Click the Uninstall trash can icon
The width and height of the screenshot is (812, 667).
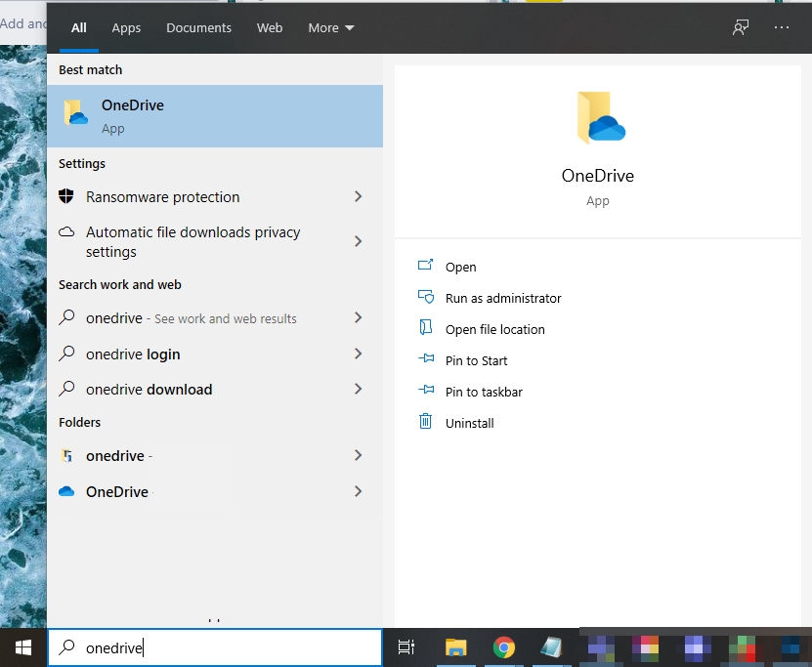coord(425,421)
